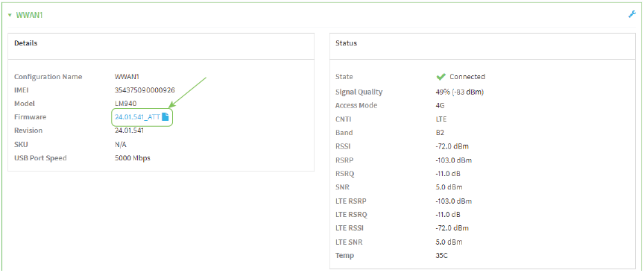Select the Temp value 35C
Screen dimensions: 644x273
441,256
